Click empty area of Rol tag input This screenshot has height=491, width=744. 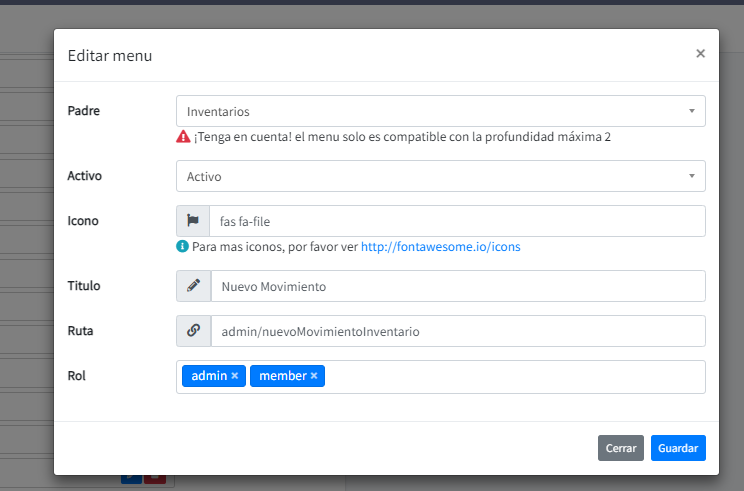(510, 377)
